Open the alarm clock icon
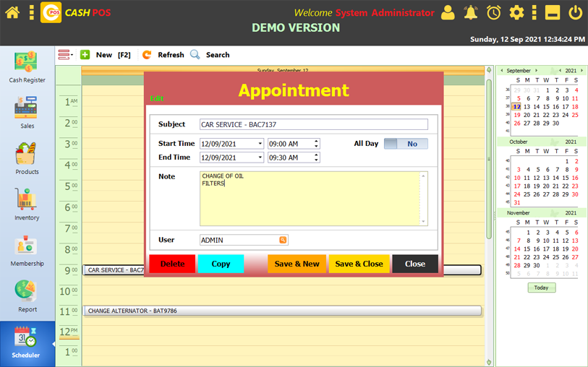588x367 pixels. pos(493,12)
